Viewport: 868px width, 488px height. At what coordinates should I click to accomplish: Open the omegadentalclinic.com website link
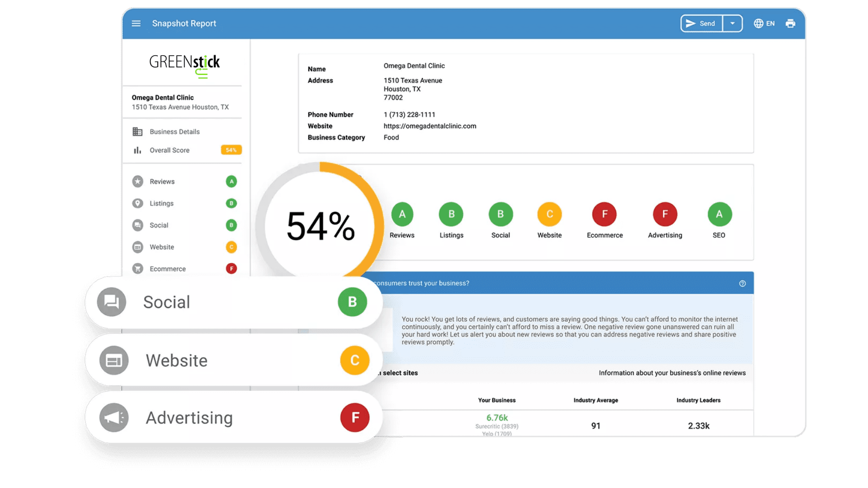[429, 126]
